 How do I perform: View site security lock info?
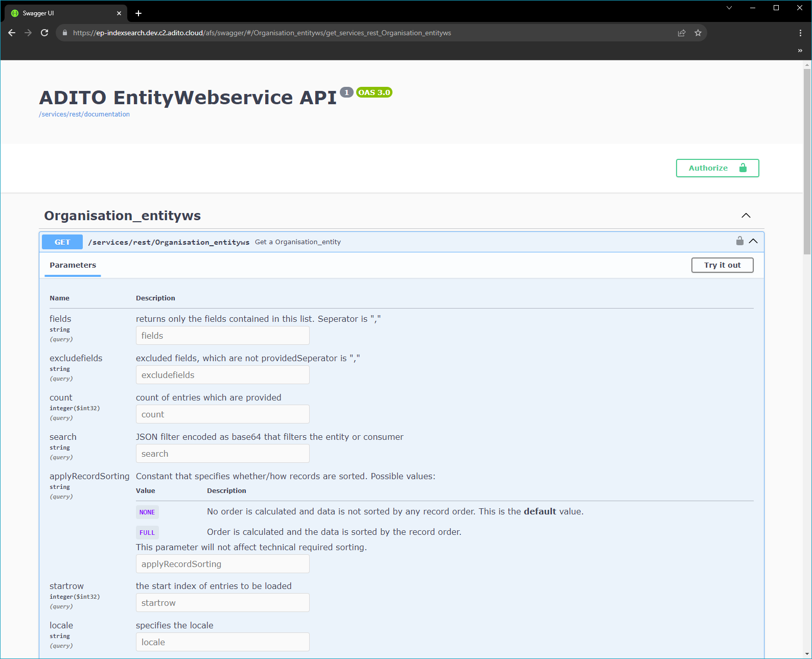(x=65, y=33)
